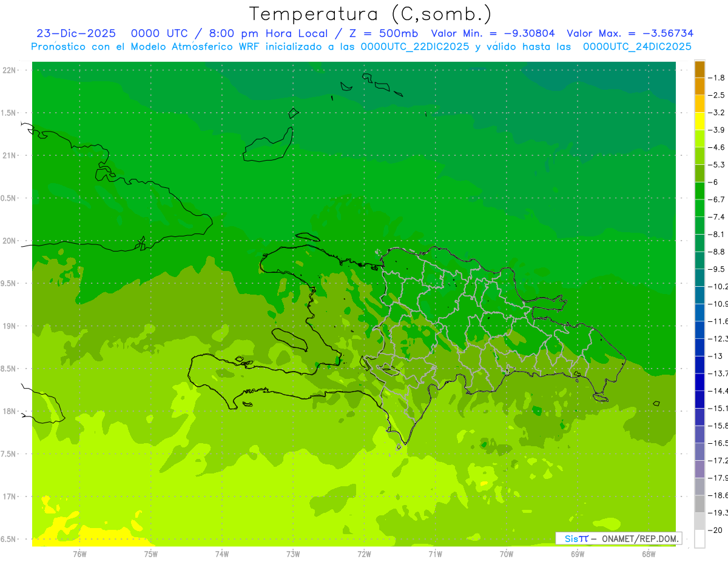This screenshot has height=562, width=728.
Task: Click the '75W' longitude label
Action: coord(150,554)
